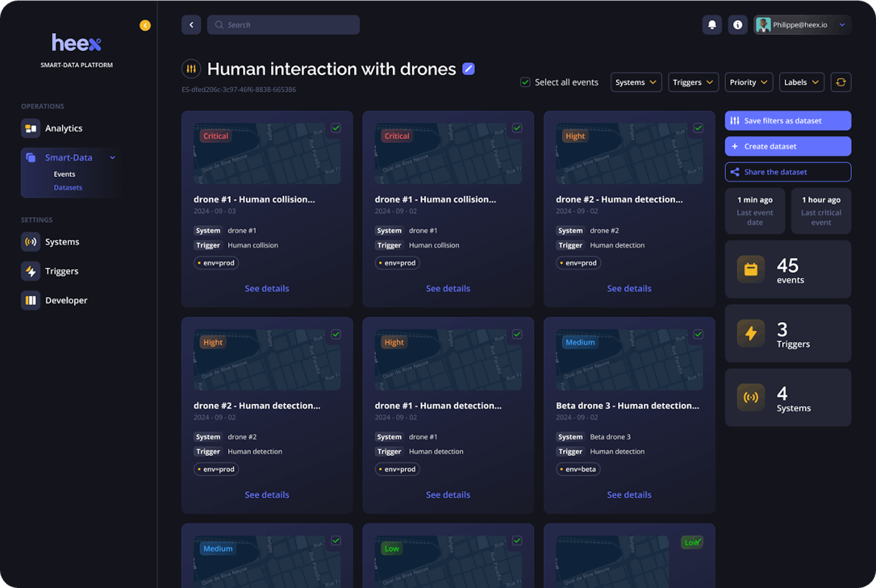Open the Developer section in the sidebar
The image size is (876, 588).
(66, 300)
